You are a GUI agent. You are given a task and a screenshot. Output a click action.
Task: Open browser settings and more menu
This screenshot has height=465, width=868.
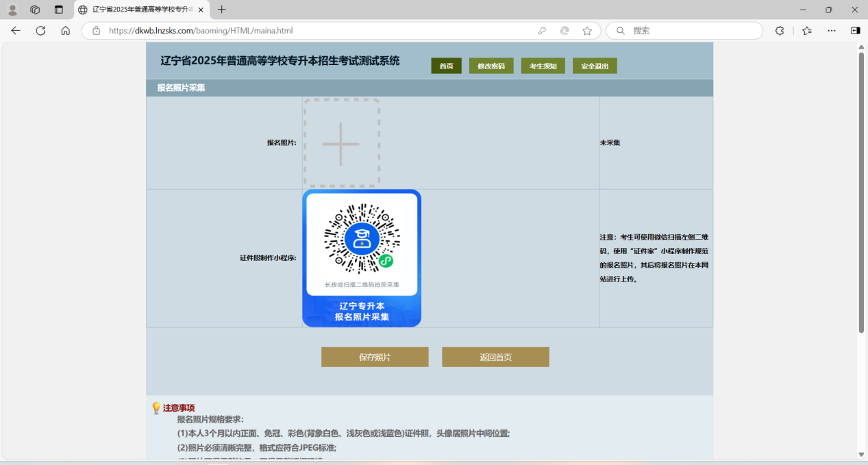(831, 31)
